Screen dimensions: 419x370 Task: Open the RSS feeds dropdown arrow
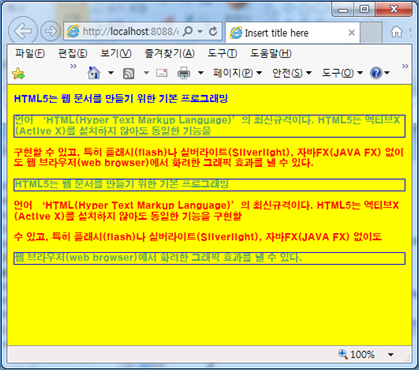pos(146,73)
